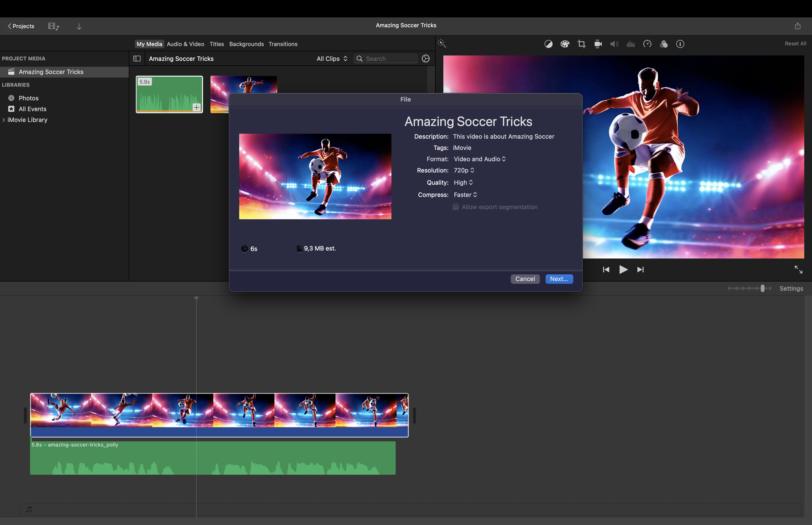Click Cancel in the File dialog
Viewport: 812px width, 525px height.
coord(525,279)
